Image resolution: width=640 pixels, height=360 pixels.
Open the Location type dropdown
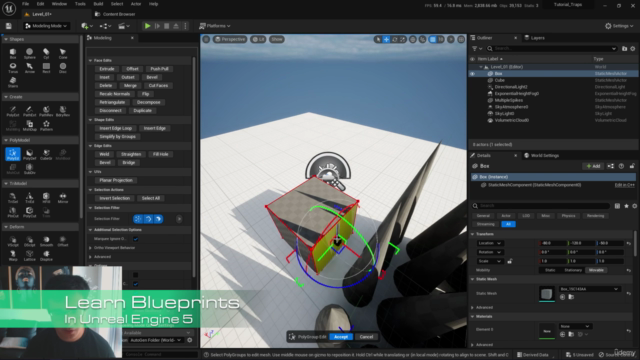click(x=490, y=243)
